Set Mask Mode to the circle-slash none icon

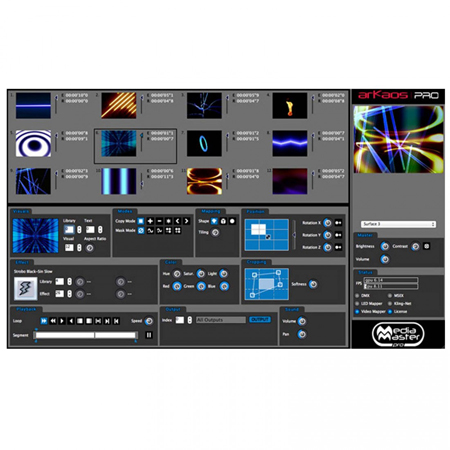pos(141,230)
